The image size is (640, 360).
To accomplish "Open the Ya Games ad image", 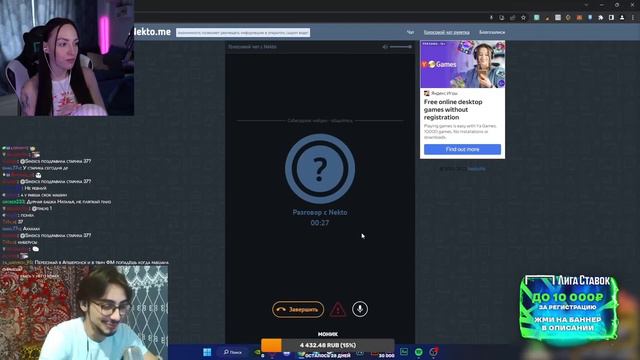I will click(462, 64).
